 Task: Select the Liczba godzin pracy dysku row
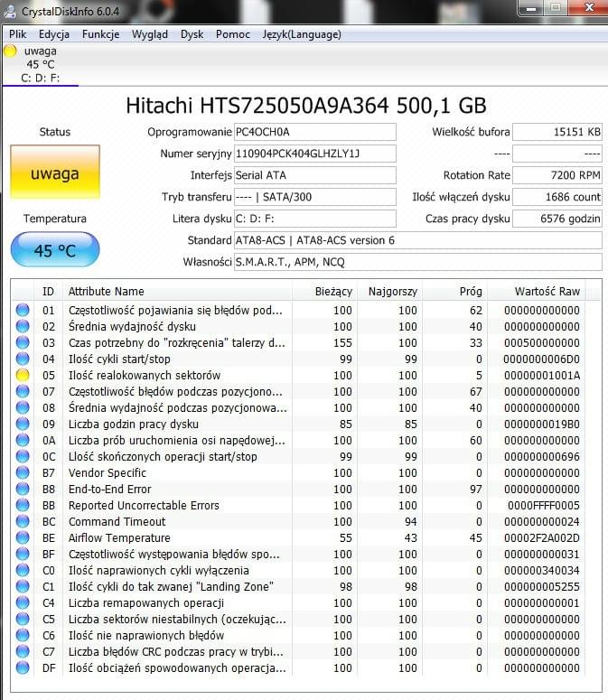click(x=299, y=424)
